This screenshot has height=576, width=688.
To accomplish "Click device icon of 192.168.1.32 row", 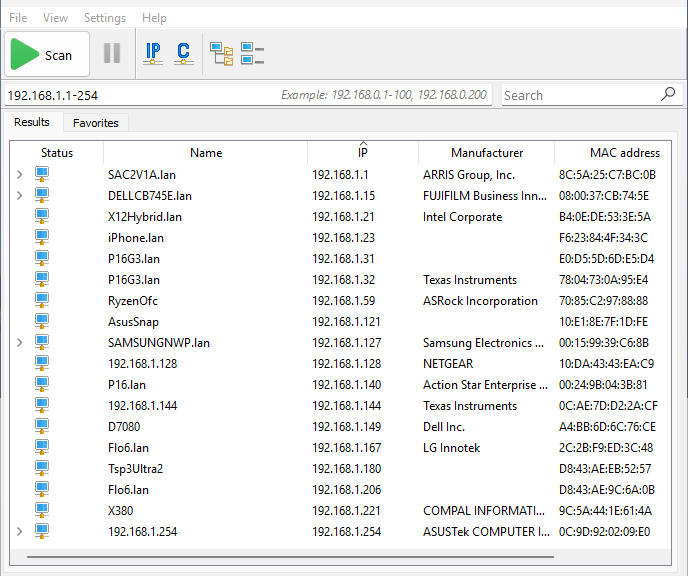I will [x=42, y=279].
